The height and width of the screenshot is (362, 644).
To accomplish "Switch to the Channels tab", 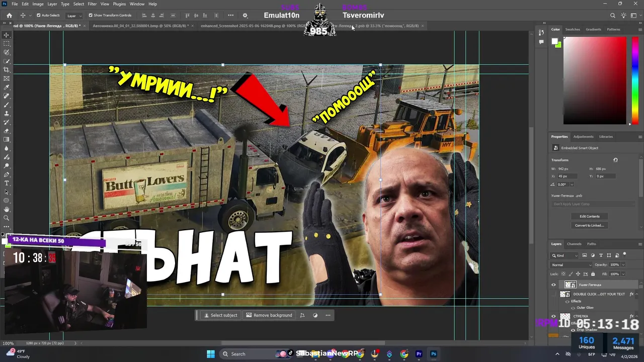I will pyautogui.click(x=574, y=244).
